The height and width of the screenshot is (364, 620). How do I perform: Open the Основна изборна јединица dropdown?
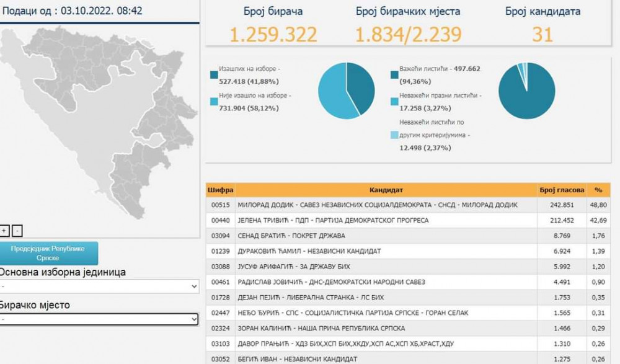99,286
